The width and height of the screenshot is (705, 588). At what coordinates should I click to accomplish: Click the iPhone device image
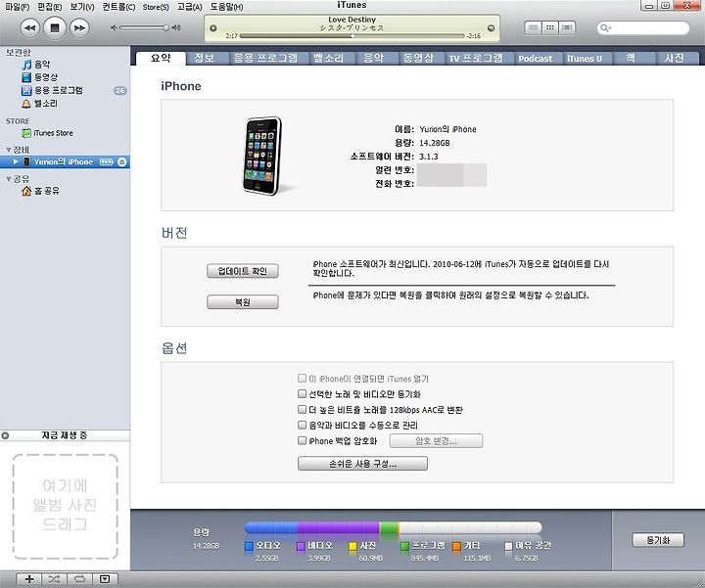click(x=263, y=156)
